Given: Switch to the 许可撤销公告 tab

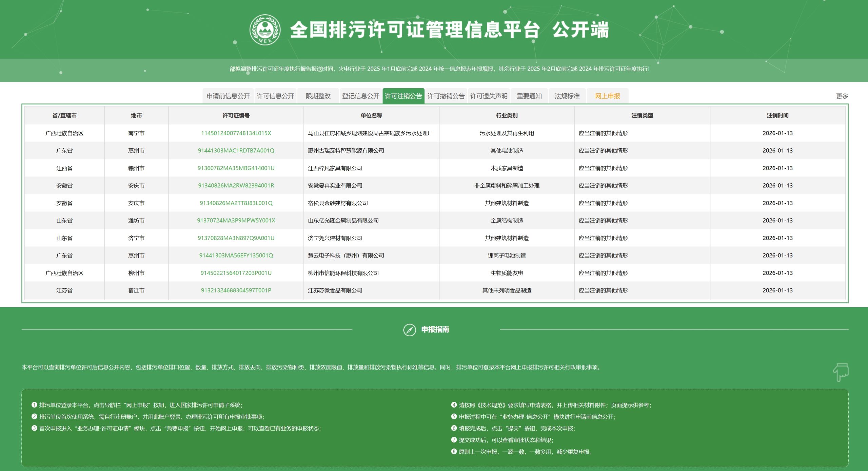Looking at the screenshot, I should (446, 96).
